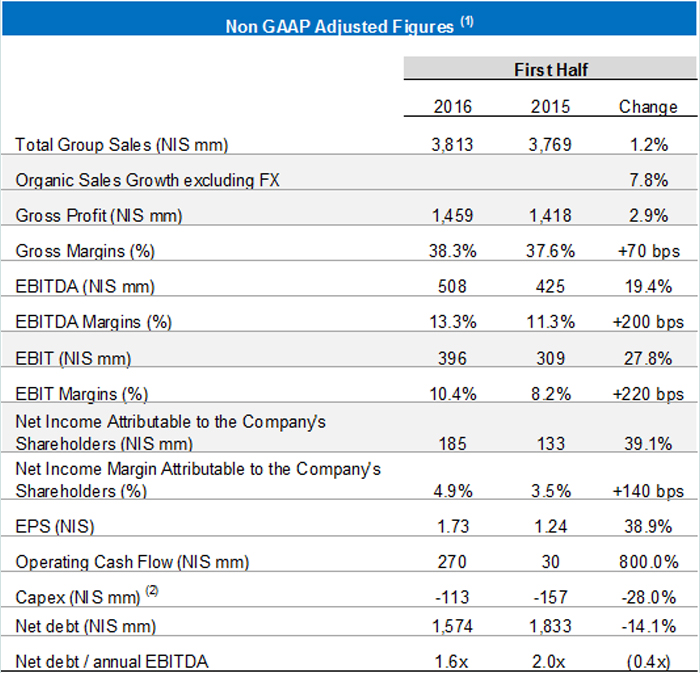Screen dimensions: 700x673
Task: Select the 39.1% net income change
Action: pyautogui.click(x=648, y=443)
